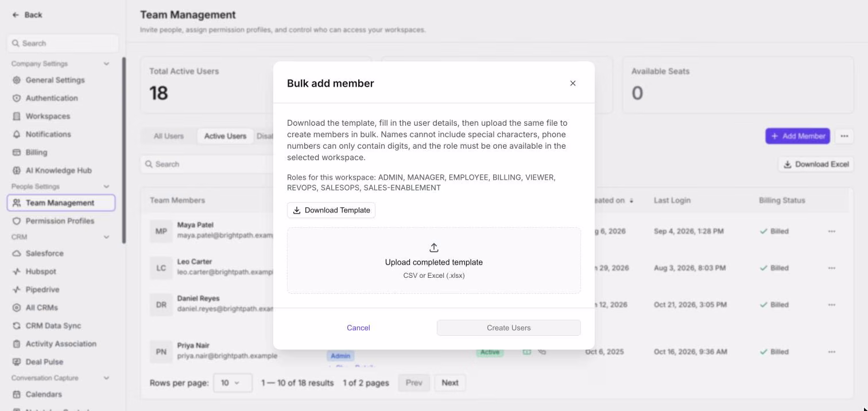868x411 pixels.
Task: Click the Prev page button
Action: (x=414, y=383)
